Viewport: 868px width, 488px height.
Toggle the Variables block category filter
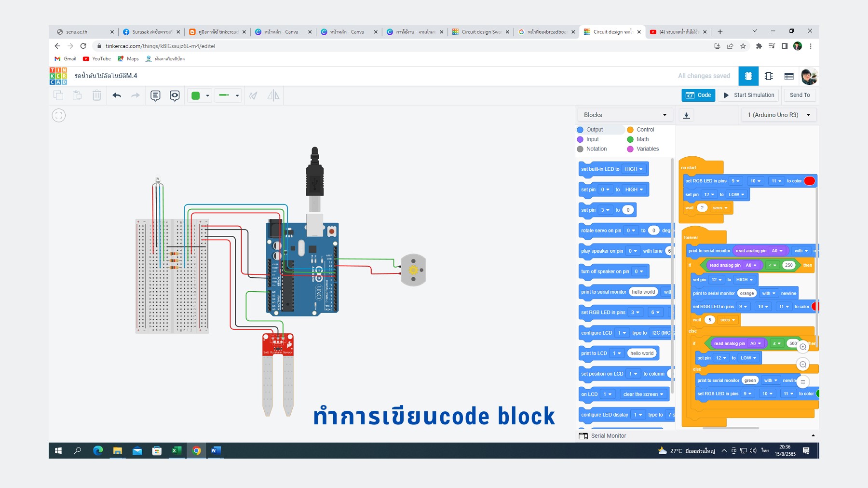coord(647,149)
